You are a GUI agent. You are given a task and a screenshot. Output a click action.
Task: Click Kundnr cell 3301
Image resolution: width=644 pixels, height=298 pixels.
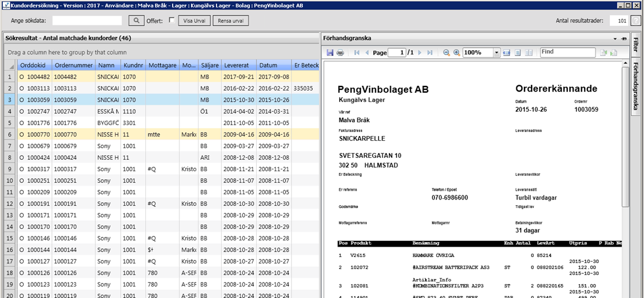(x=133, y=123)
